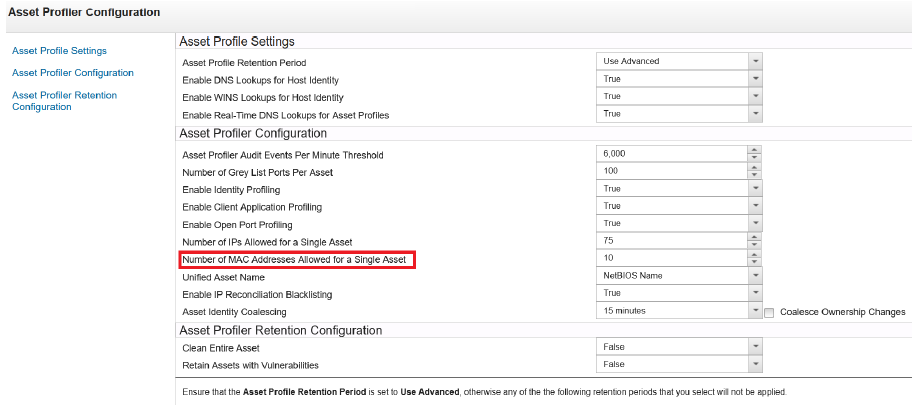Viewport: 921px width, 410px height.
Task: Decrease Number of IPs Allowed value
Action: pyautogui.click(x=755, y=245)
